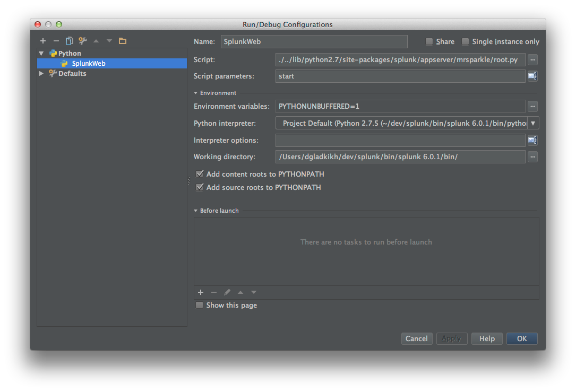Remove a Before launch task with the minus icon

pyautogui.click(x=214, y=292)
